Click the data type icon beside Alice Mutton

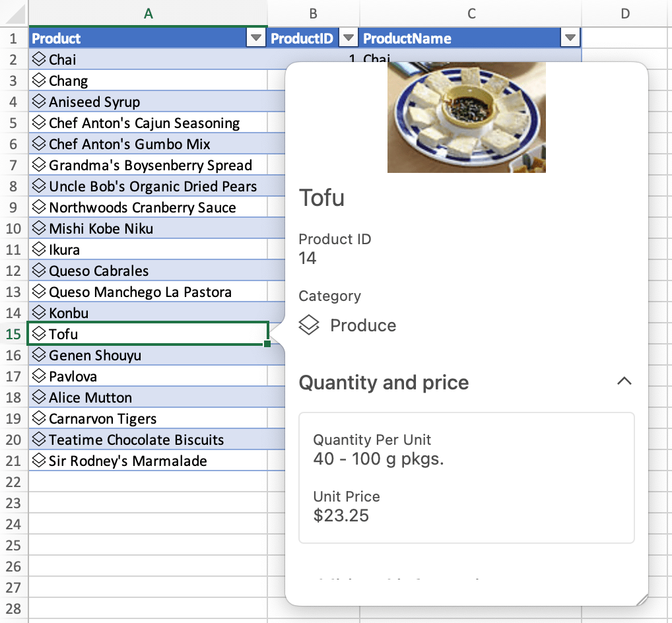click(x=39, y=397)
